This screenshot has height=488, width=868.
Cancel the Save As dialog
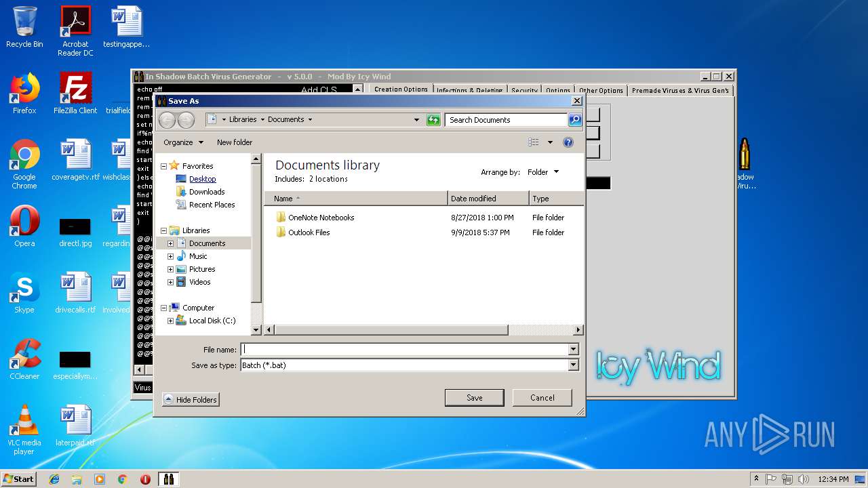tap(542, 398)
